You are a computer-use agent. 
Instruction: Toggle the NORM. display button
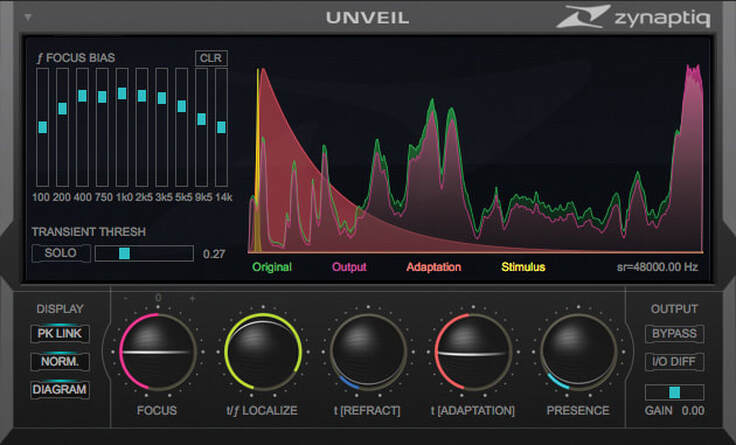[60, 361]
